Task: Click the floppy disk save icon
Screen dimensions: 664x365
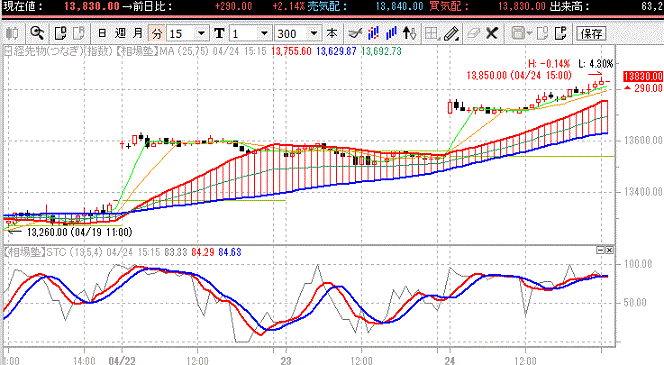Action: pos(517,33)
